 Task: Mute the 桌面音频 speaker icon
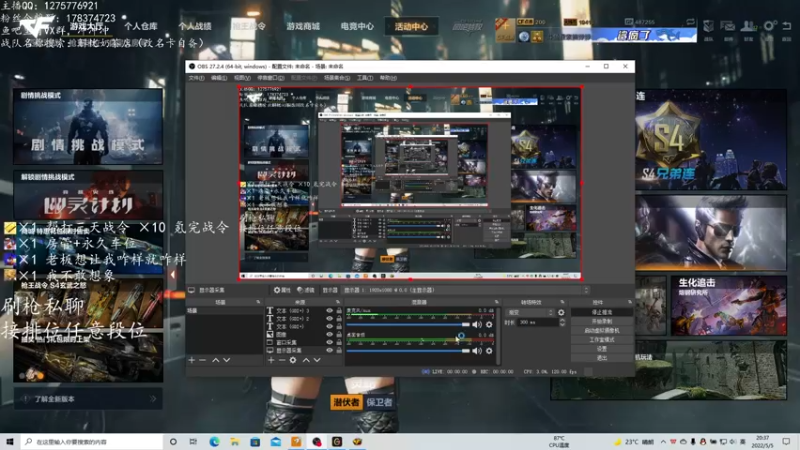point(477,351)
